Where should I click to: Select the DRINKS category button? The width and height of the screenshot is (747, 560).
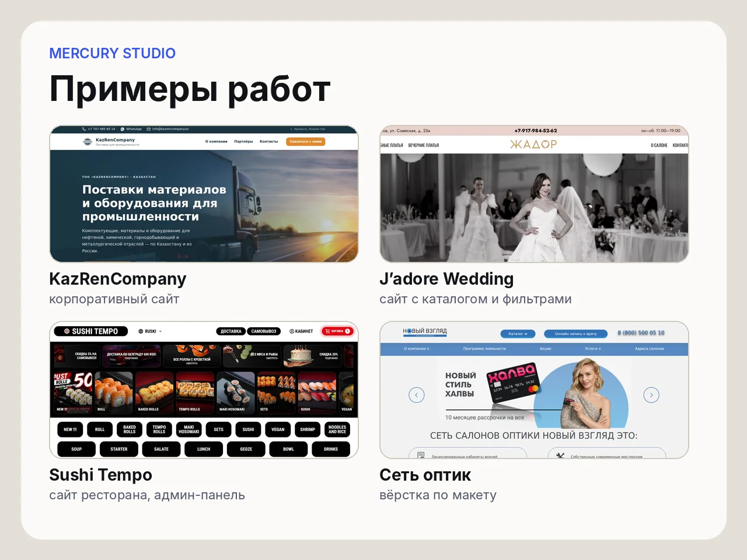tap(331, 449)
